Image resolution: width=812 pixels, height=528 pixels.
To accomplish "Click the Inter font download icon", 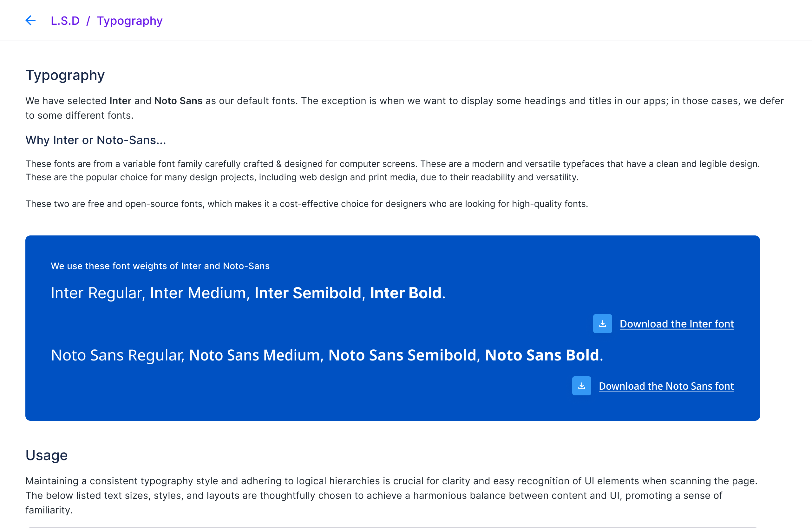I will click(602, 324).
